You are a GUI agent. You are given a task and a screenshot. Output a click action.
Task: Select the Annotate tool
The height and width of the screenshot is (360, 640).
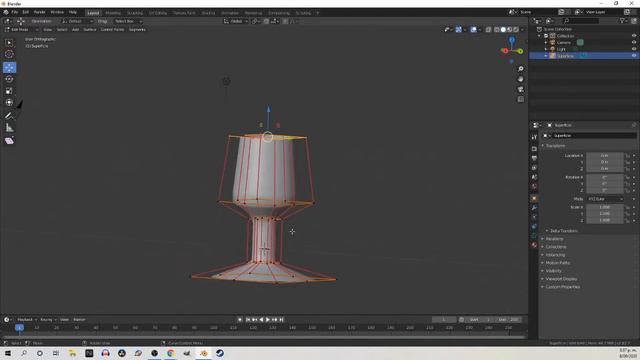tap(9, 116)
